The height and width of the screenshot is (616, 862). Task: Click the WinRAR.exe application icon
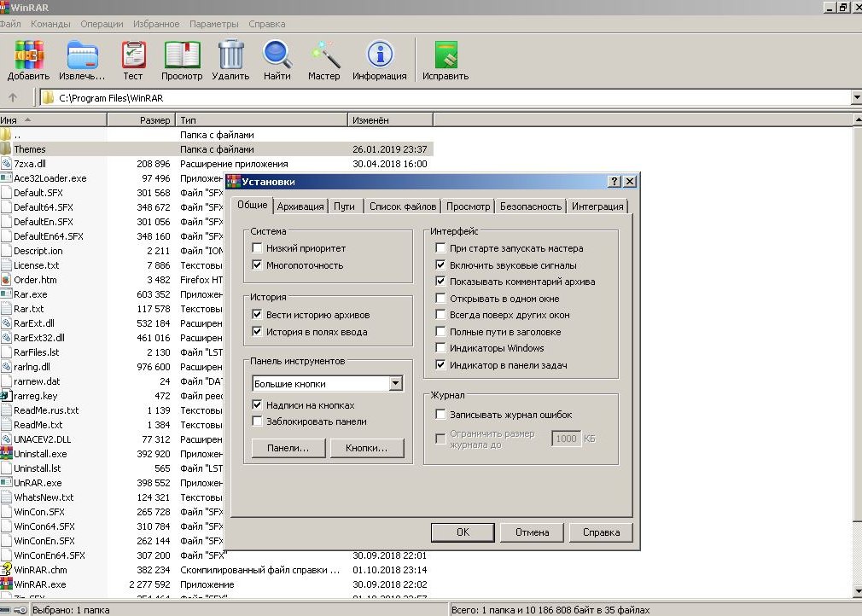(6, 584)
